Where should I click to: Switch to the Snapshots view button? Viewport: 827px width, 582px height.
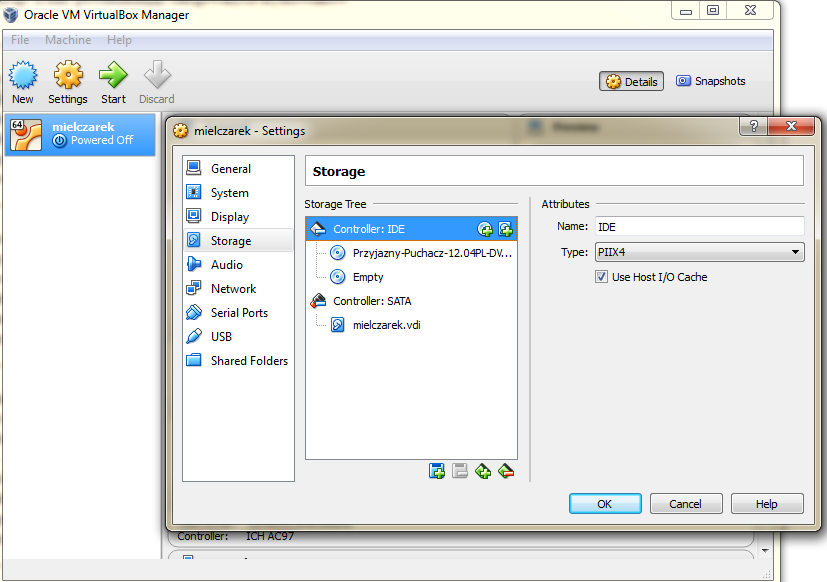tap(710, 81)
